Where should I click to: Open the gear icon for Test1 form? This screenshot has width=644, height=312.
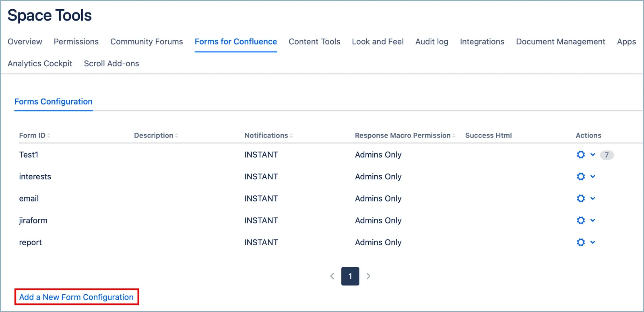581,155
